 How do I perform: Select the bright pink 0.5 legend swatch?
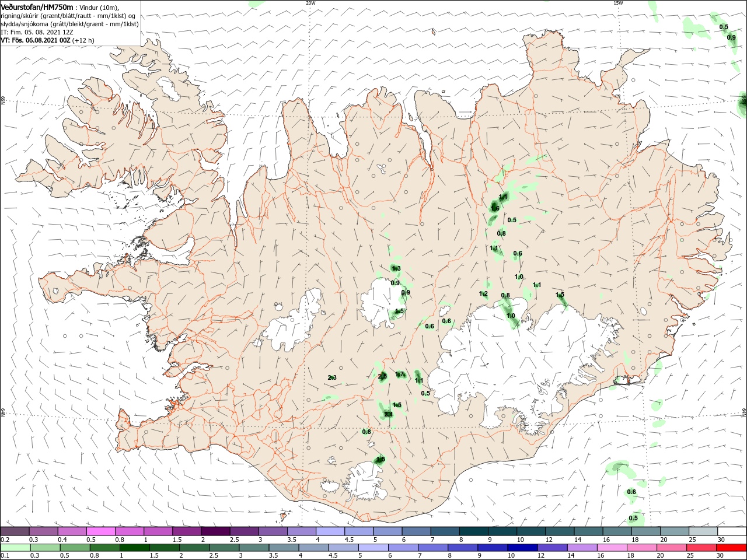click(100, 531)
